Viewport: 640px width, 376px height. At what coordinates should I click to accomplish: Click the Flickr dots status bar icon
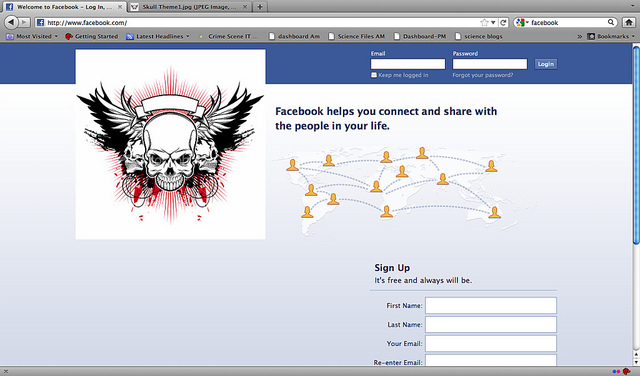click(x=616, y=372)
